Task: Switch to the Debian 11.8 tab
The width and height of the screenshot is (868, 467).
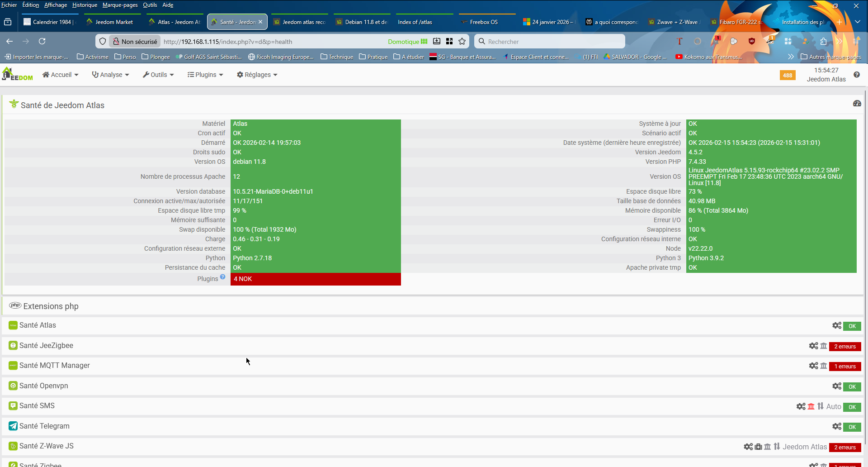Action: tap(363, 22)
